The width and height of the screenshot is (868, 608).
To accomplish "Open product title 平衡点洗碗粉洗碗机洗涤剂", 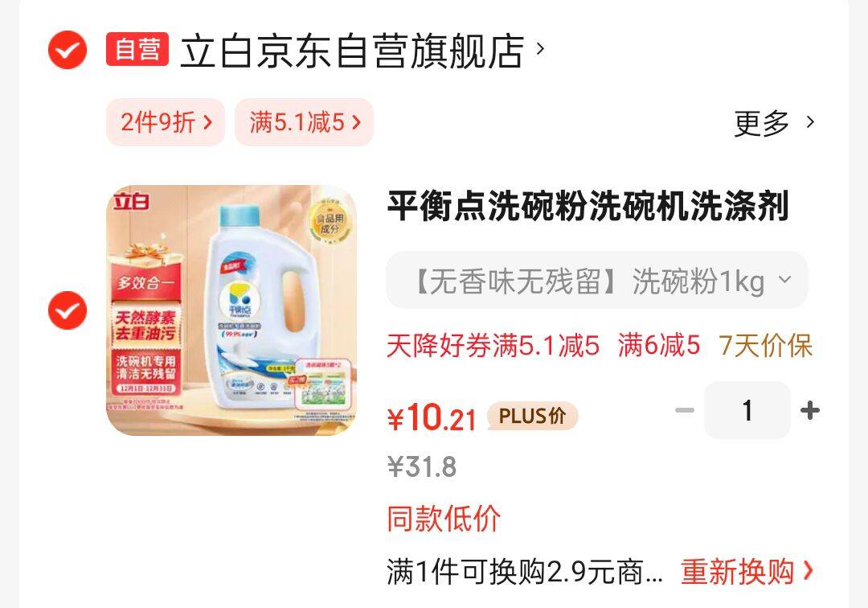I will pyautogui.click(x=588, y=205).
